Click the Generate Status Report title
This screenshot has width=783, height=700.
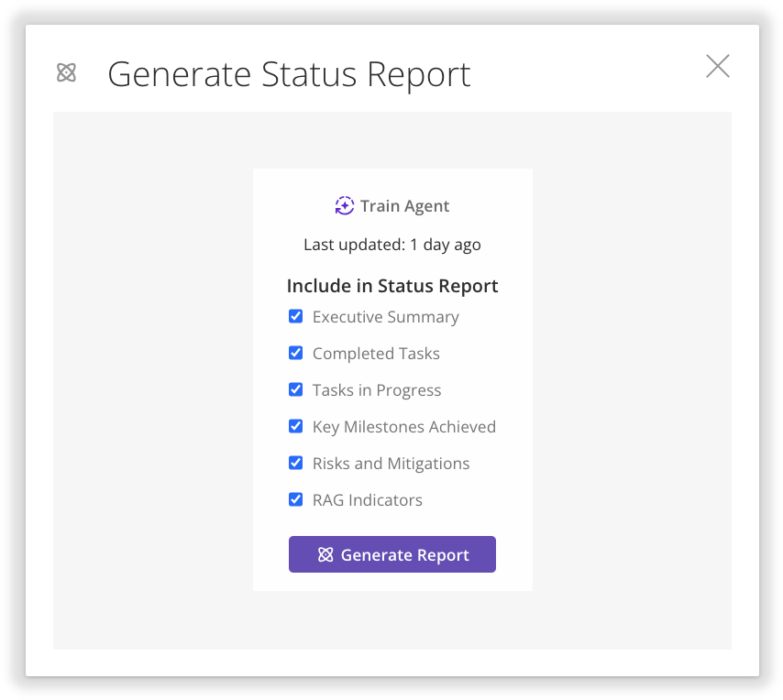290,73
